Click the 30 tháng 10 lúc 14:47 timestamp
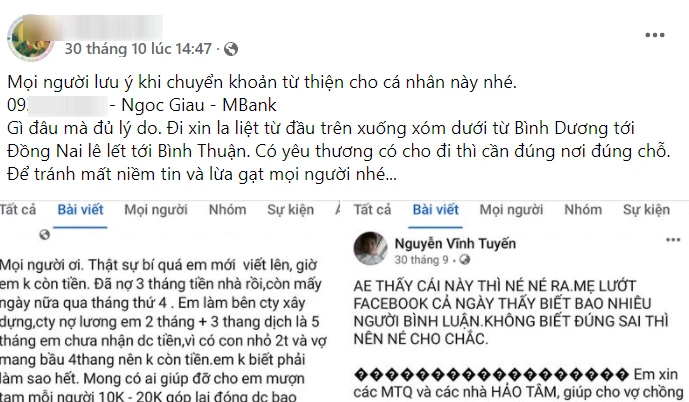 (138, 49)
